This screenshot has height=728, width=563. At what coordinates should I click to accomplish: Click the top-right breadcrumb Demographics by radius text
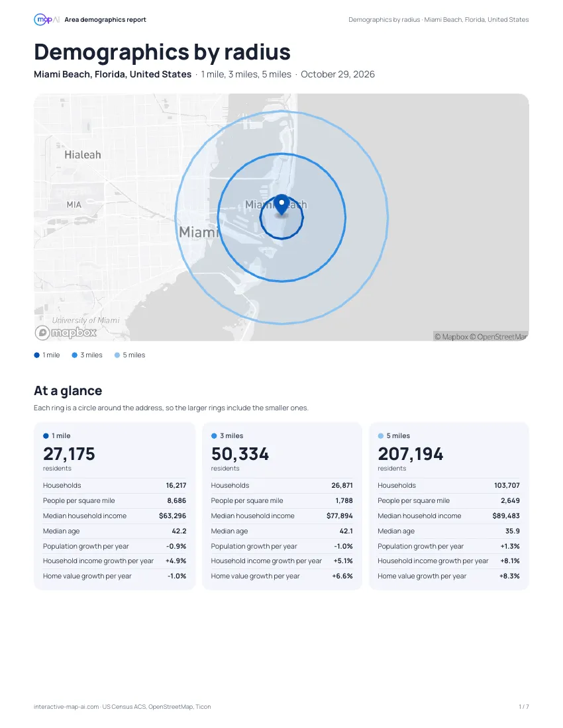pyautogui.click(x=384, y=19)
